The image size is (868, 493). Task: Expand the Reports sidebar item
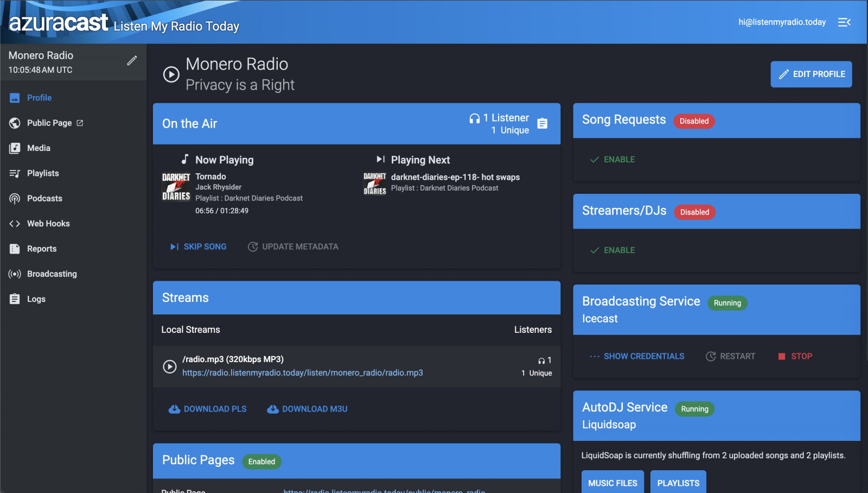click(42, 249)
